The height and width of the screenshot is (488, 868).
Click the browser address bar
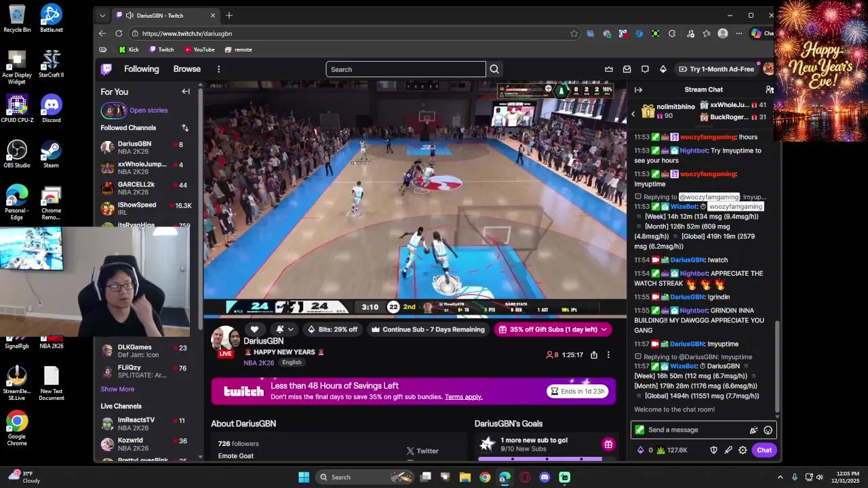(x=353, y=33)
